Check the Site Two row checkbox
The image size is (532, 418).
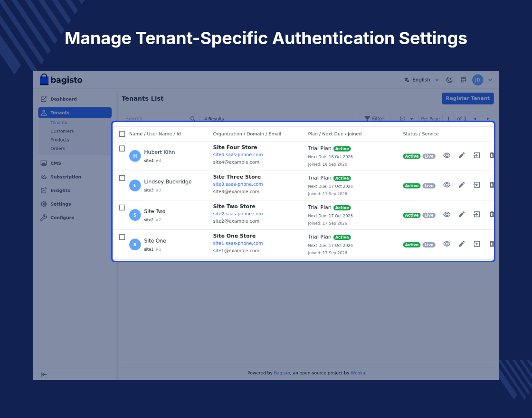[x=122, y=208]
